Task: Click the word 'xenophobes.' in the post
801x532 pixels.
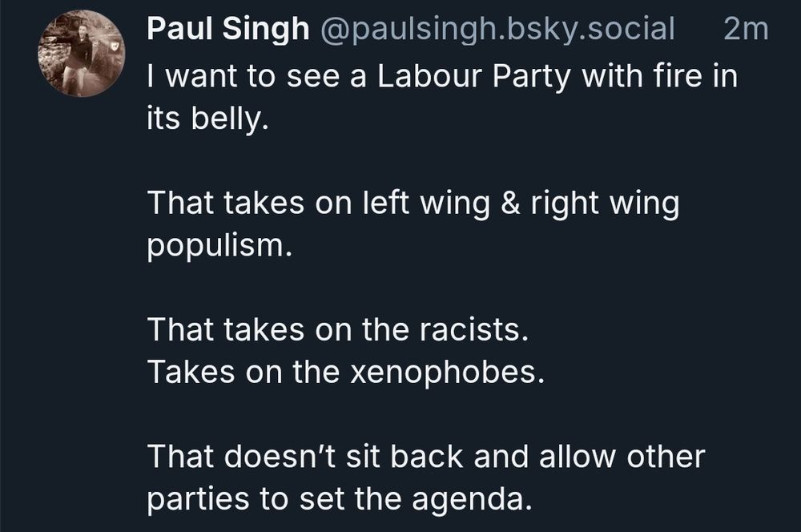Action: coord(448,372)
